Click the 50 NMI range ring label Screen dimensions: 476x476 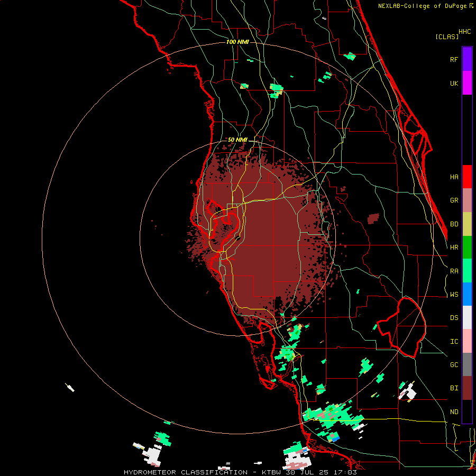coord(237,140)
